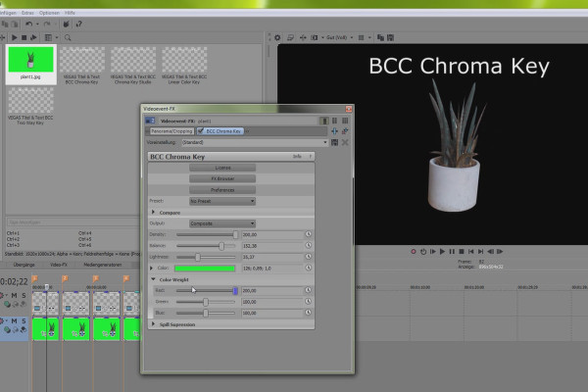This screenshot has width=588, height=392.
Task: Open the Optionen menu
Action: click(x=49, y=13)
